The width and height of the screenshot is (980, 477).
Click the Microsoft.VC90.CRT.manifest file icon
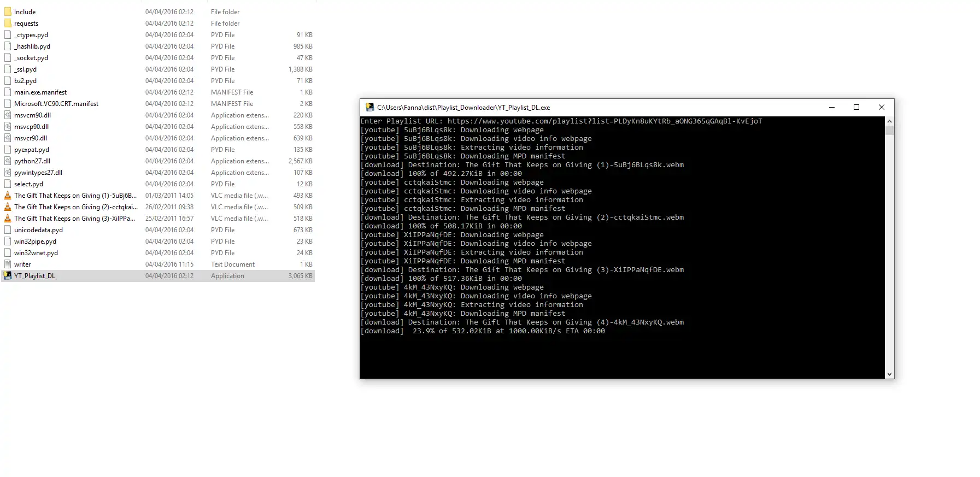(8, 103)
